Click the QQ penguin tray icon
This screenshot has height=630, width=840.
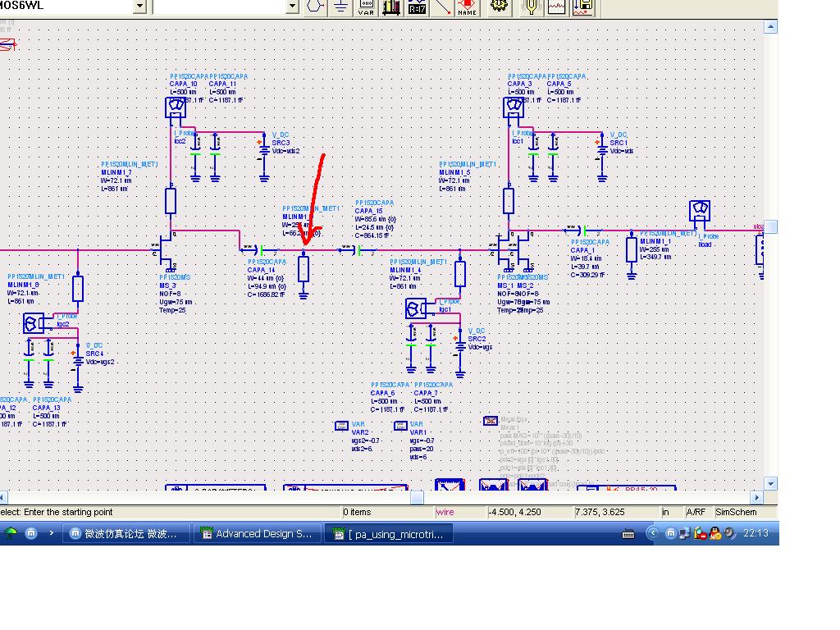click(714, 533)
